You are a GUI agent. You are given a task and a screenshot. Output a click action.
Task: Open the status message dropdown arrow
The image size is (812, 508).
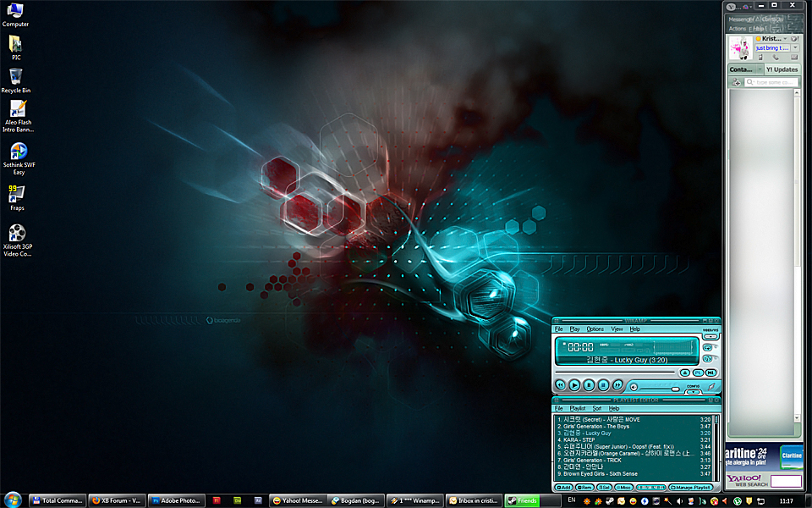pyautogui.click(x=795, y=47)
